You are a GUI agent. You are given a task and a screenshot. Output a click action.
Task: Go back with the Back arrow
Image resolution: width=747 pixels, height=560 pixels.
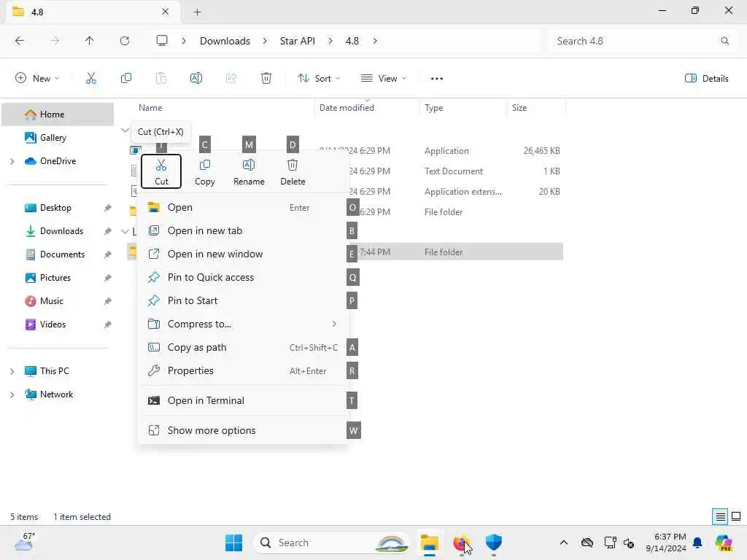click(x=20, y=41)
